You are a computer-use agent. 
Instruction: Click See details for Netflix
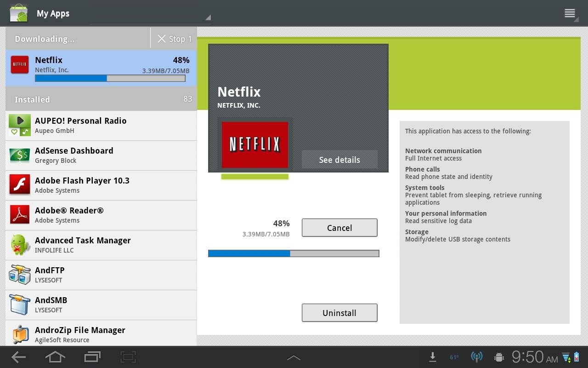tap(339, 160)
